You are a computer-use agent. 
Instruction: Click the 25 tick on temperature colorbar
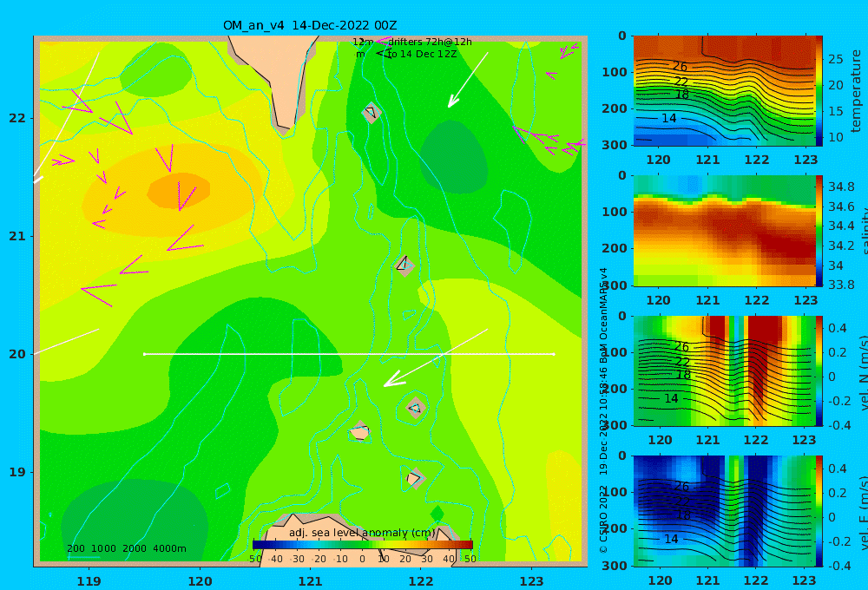(835, 59)
